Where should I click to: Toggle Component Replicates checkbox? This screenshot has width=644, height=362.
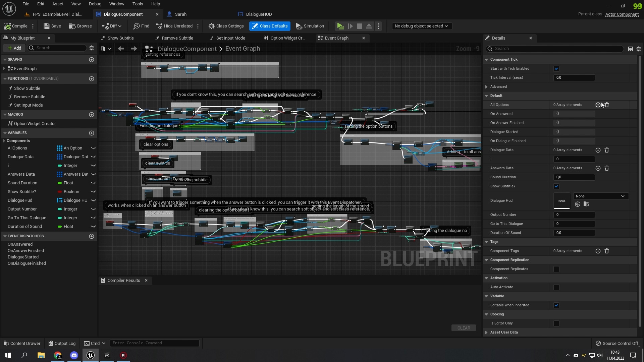point(556,269)
